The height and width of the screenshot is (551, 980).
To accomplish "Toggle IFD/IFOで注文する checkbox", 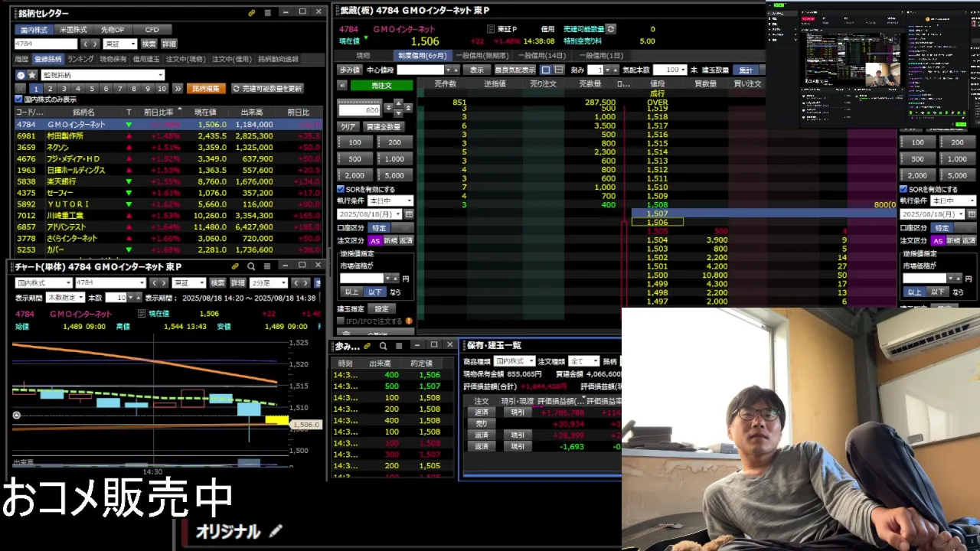I will click(x=341, y=321).
